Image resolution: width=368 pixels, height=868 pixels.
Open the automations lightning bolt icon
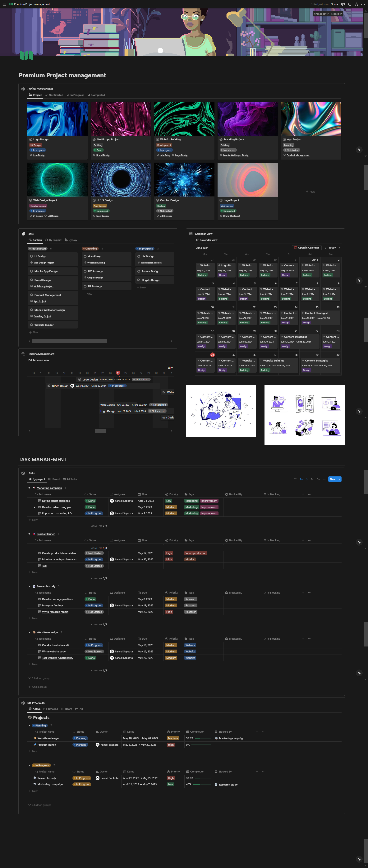point(307,479)
